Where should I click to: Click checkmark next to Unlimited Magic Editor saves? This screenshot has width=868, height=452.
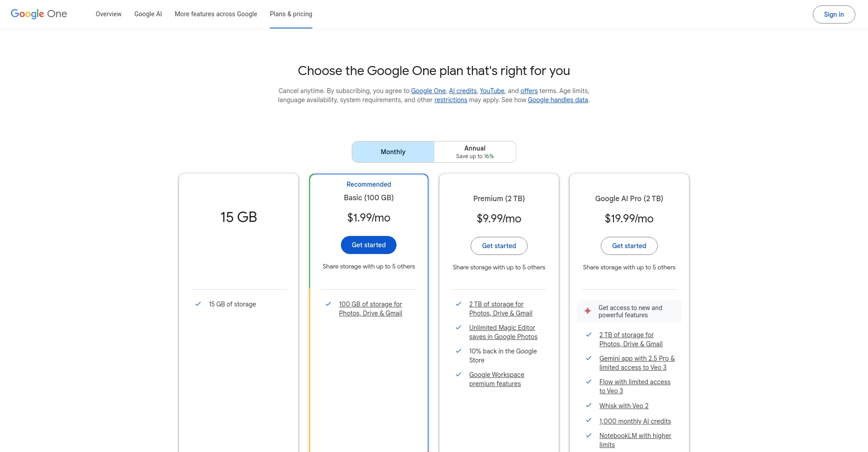458,328
